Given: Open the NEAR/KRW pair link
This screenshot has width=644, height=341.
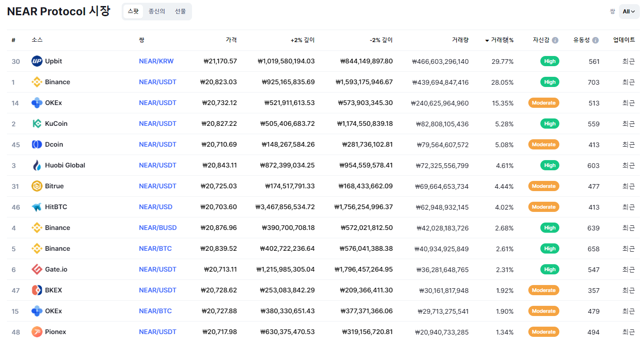Looking at the screenshot, I should pyautogui.click(x=156, y=61).
